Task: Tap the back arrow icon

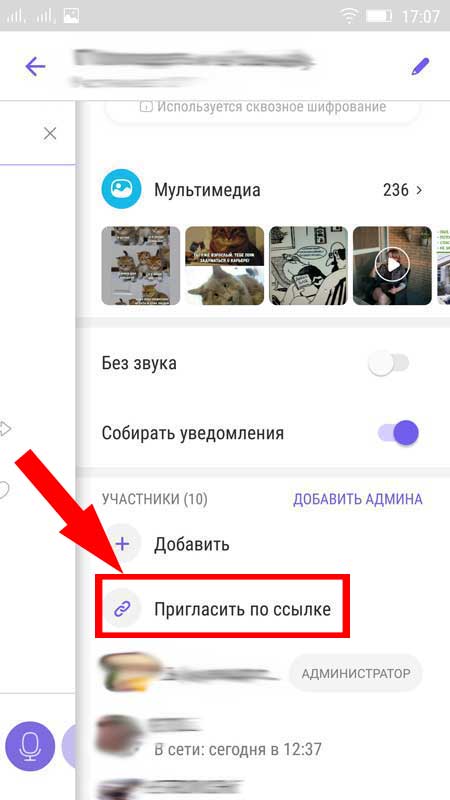Action: [35, 66]
